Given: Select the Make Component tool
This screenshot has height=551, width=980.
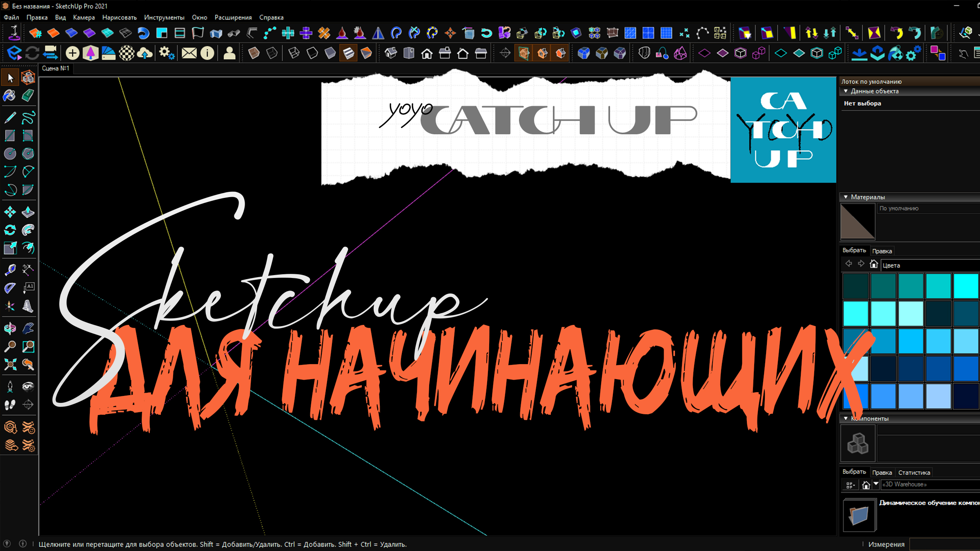Looking at the screenshot, I should coord(28,78).
